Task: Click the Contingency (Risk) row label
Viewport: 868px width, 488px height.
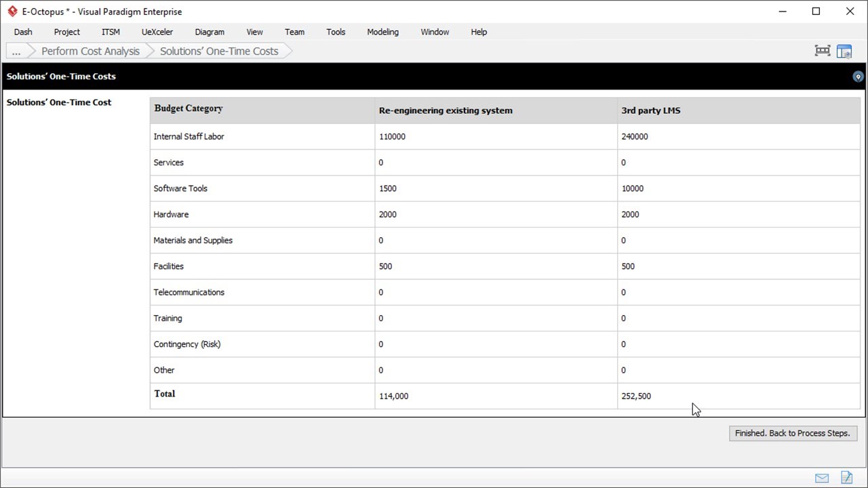Action: point(187,344)
